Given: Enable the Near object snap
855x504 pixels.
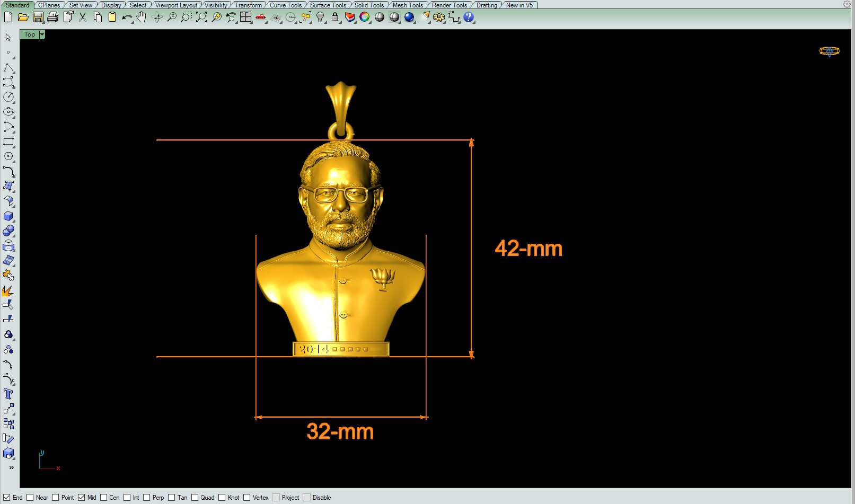Looking at the screenshot, I should [30, 498].
